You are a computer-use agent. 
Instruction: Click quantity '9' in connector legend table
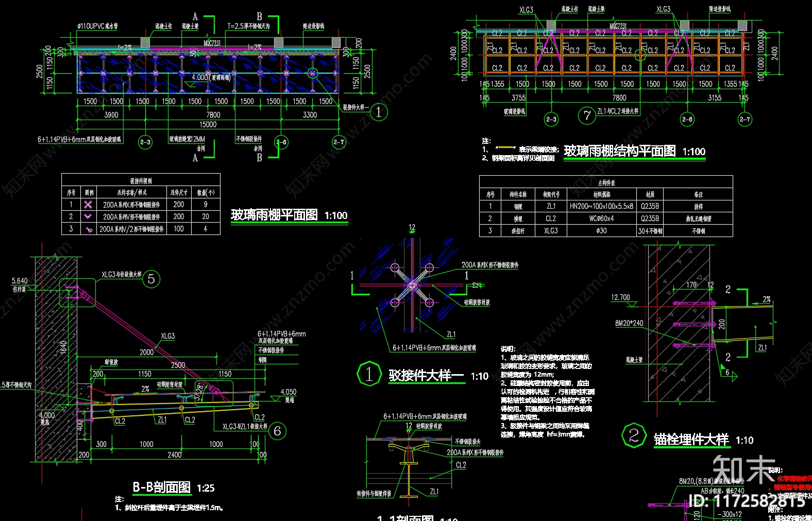click(206, 205)
